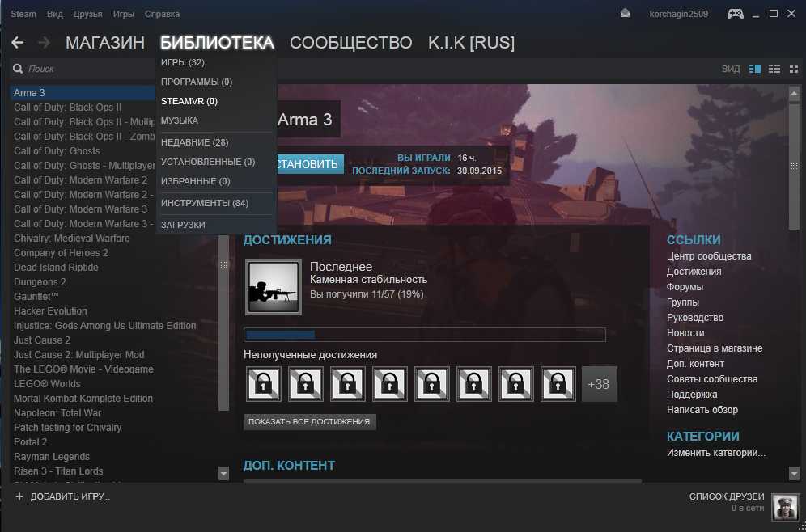The height and width of the screenshot is (532, 806).
Task: Open the K.I.K [RUS] profile tab
Action: pyautogui.click(x=471, y=43)
